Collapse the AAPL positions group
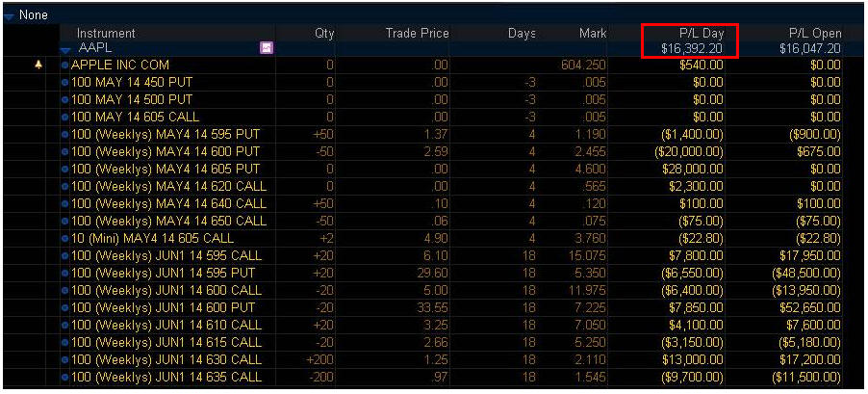 tap(64, 48)
